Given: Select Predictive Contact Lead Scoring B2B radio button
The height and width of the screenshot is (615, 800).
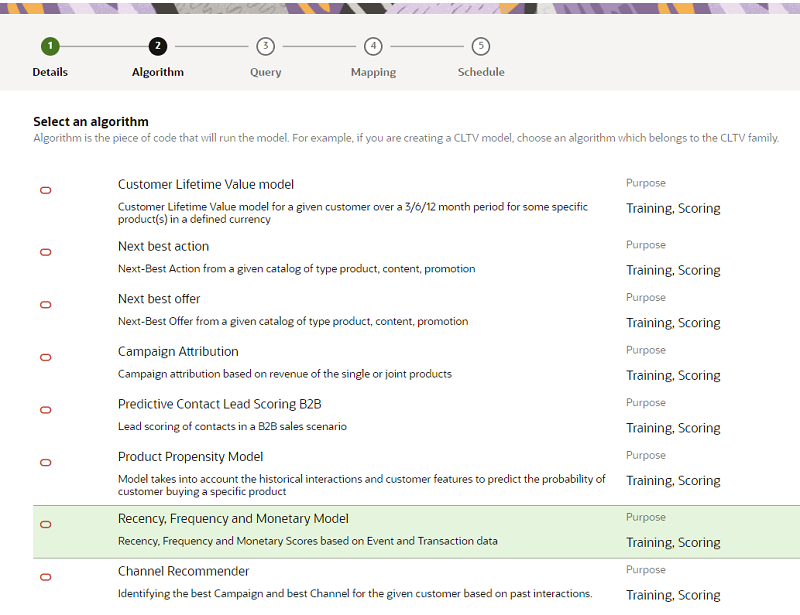Looking at the screenshot, I should 45,410.
